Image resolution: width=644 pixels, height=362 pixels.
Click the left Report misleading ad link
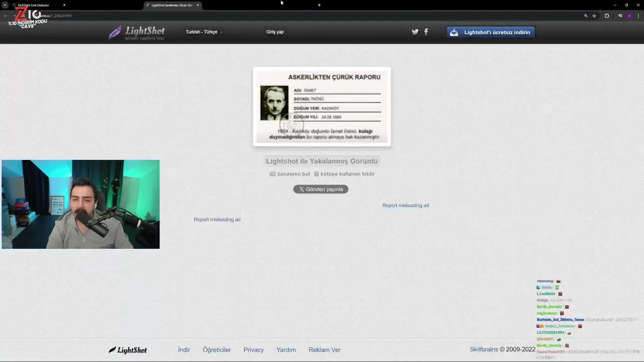[217, 219]
